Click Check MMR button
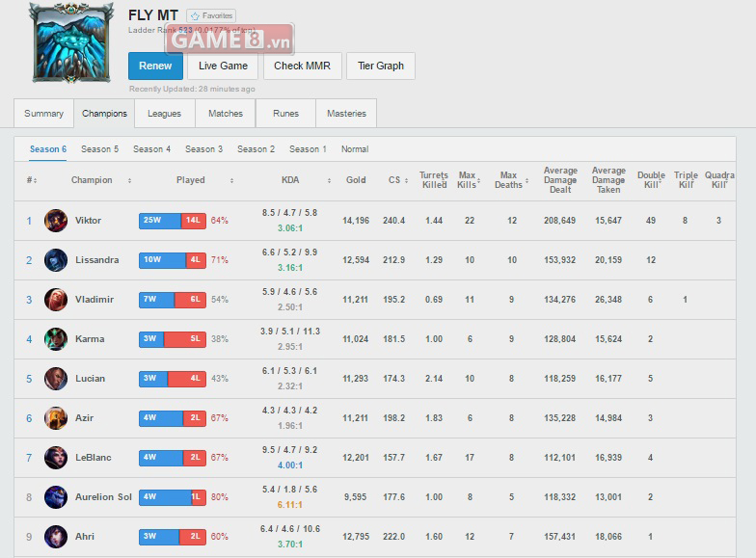The image size is (756, 558). (x=303, y=66)
